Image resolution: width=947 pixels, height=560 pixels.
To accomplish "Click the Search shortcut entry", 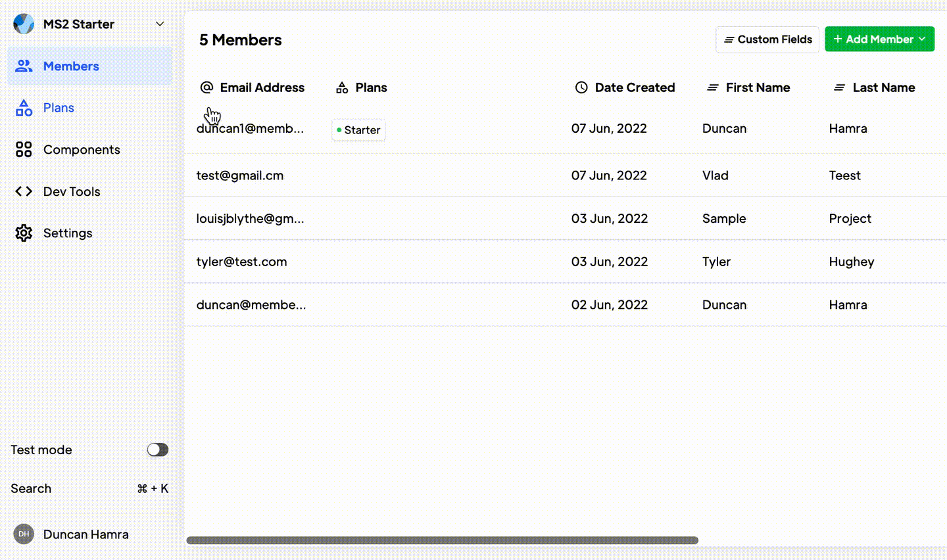I will tap(31, 488).
